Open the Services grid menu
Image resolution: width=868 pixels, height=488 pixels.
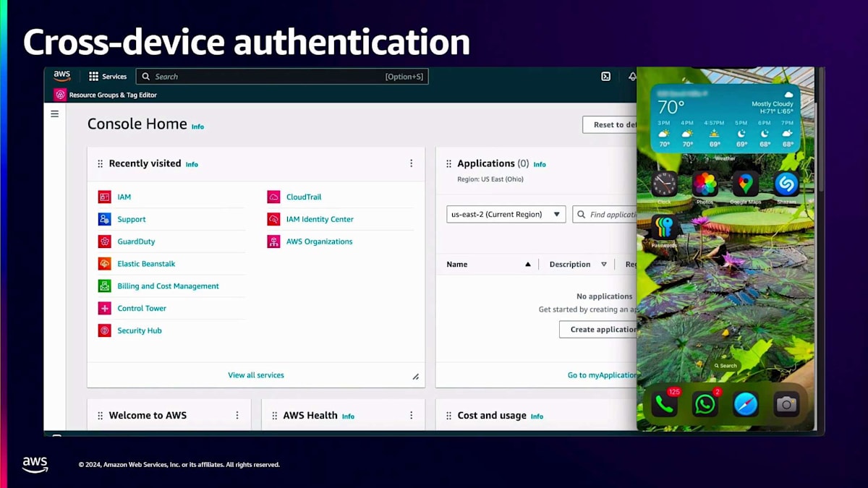[108, 76]
